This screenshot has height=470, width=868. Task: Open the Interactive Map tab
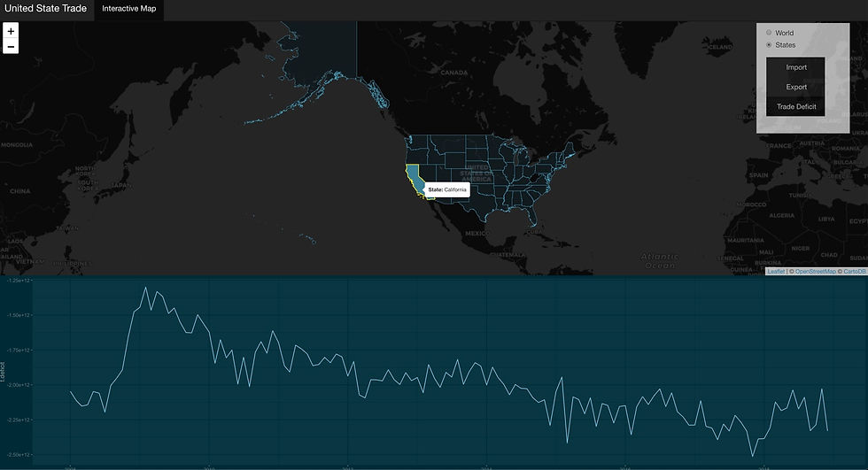[x=129, y=9]
